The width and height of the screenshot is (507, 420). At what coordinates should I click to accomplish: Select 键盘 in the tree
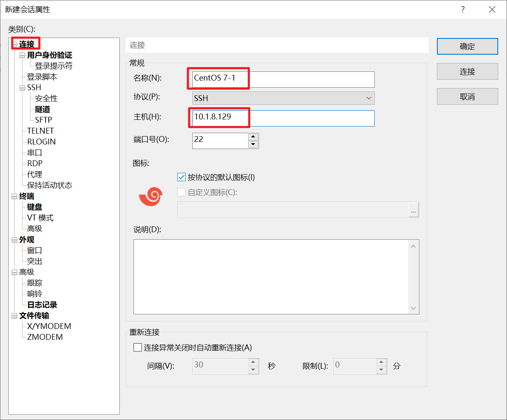pyautogui.click(x=35, y=207)
